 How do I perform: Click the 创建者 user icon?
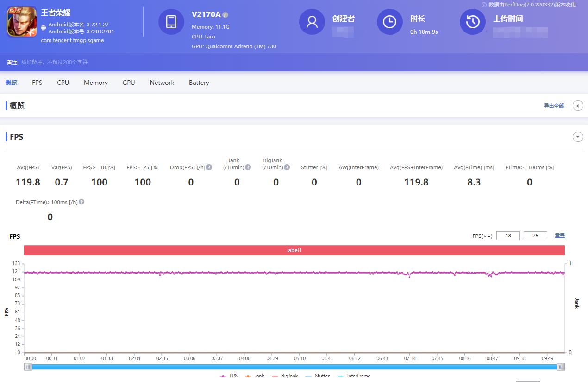tap(312, 21)
